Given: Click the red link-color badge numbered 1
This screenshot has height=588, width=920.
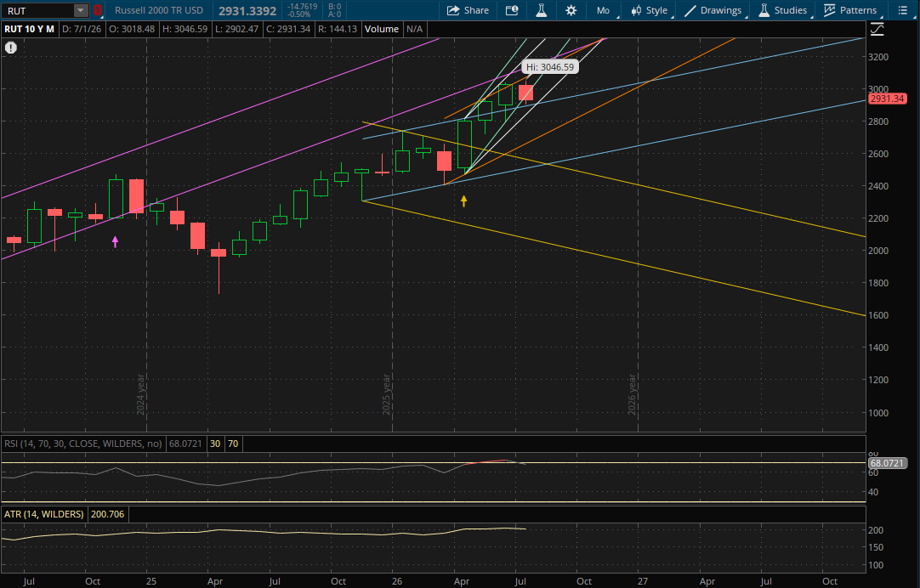Looking at the screenshot, I should point(98,10).
